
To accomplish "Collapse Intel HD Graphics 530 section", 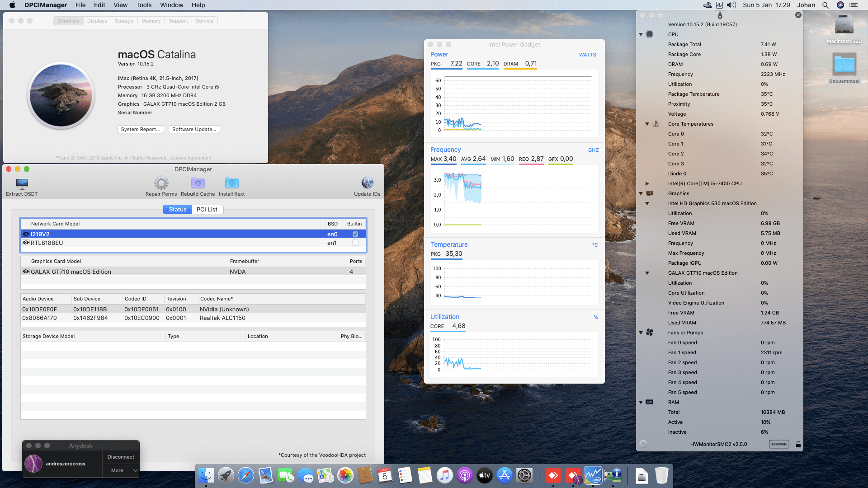I will (x=647, y=203).
